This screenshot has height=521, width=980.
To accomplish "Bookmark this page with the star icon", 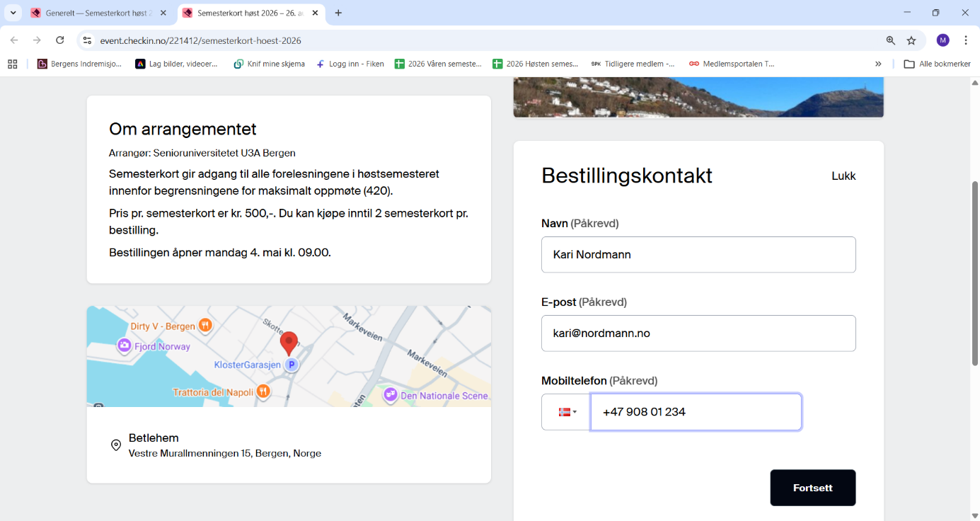I will (x=911, y=40).
